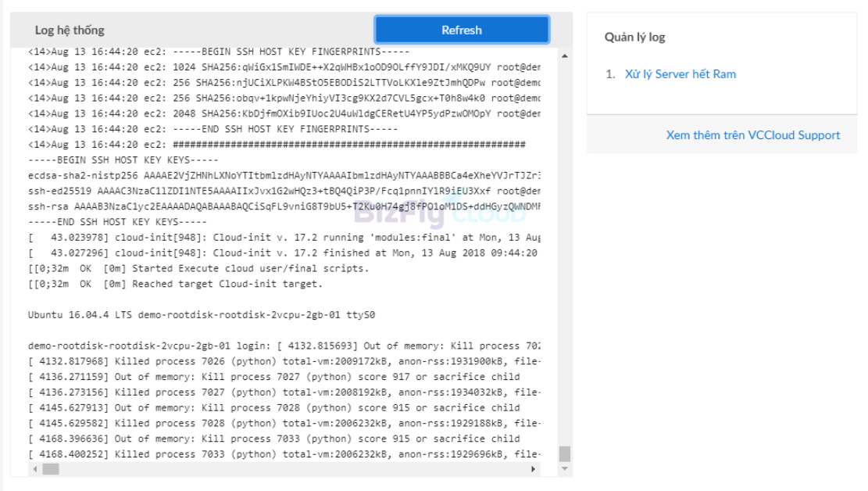Click the horizontal scroll left arrow

pyautogui.click(x=35, y=469)
